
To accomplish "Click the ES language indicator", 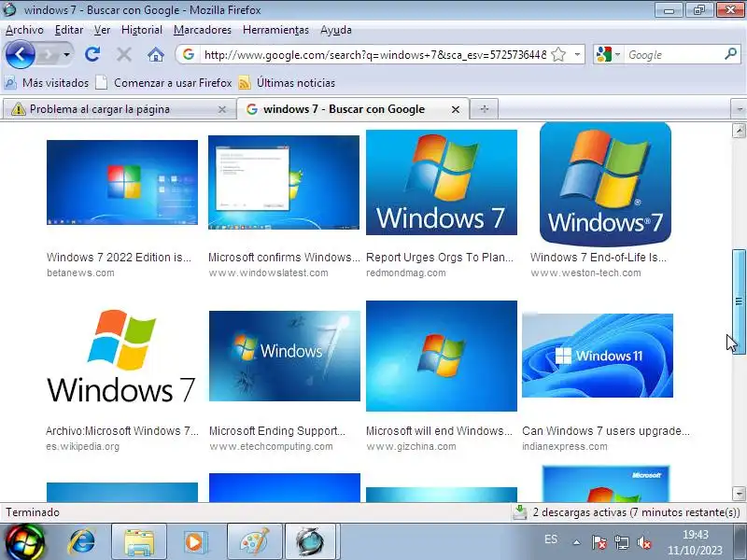I will click(551, 539).
